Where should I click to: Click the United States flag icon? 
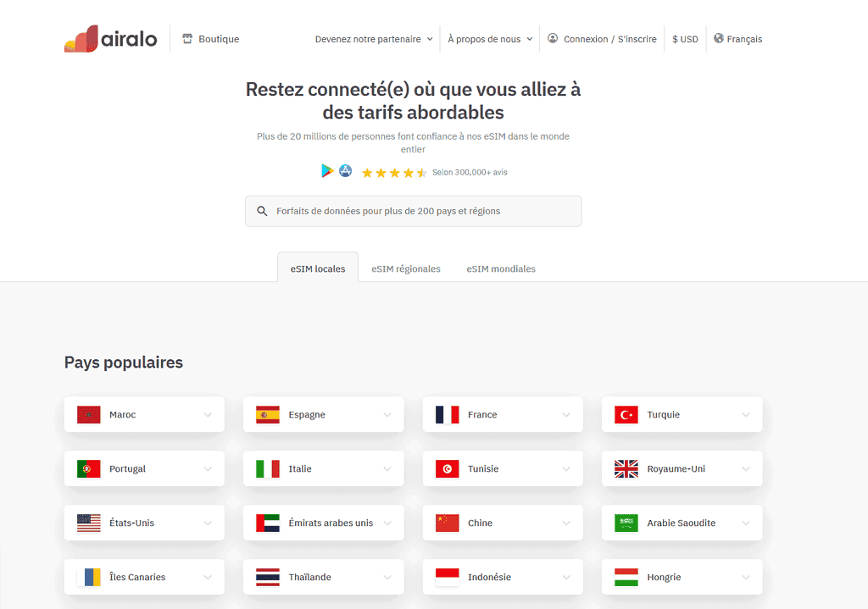pos(88,523)
